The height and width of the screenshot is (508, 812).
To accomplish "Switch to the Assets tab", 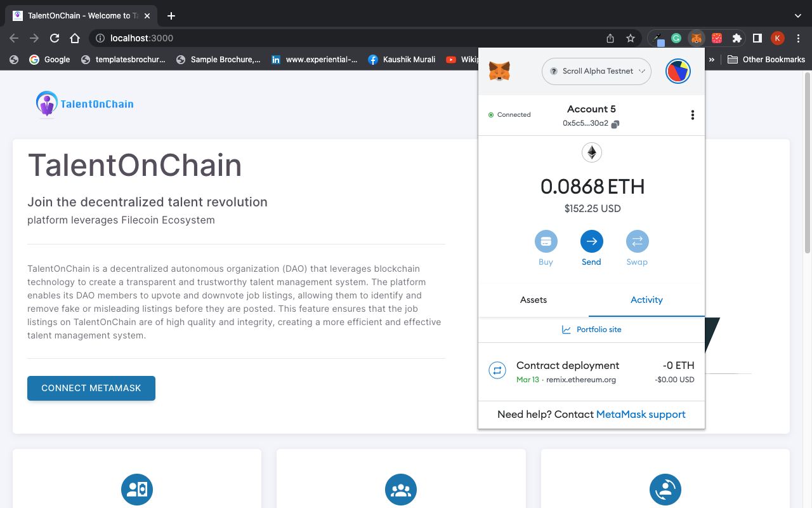I will (x=534, y=300).
